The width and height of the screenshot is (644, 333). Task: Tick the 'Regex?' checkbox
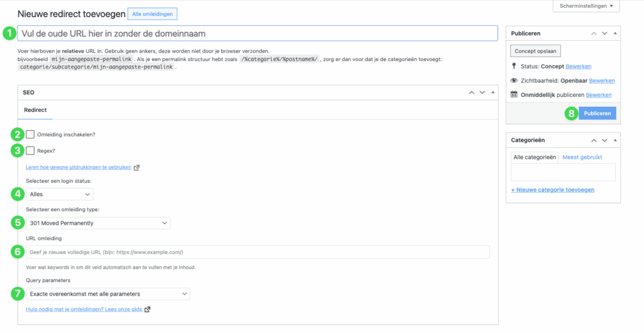(x=30, y=151)
